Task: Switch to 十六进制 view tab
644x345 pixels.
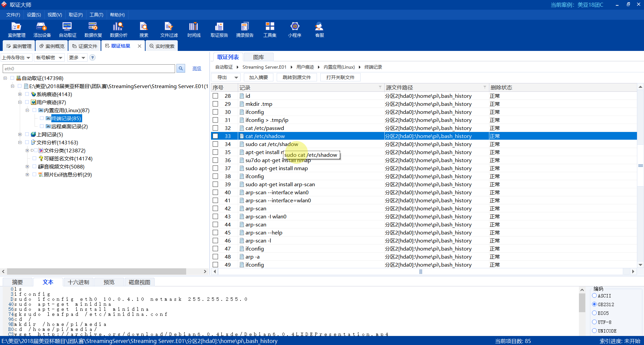Action: click(x=78, y=282)
